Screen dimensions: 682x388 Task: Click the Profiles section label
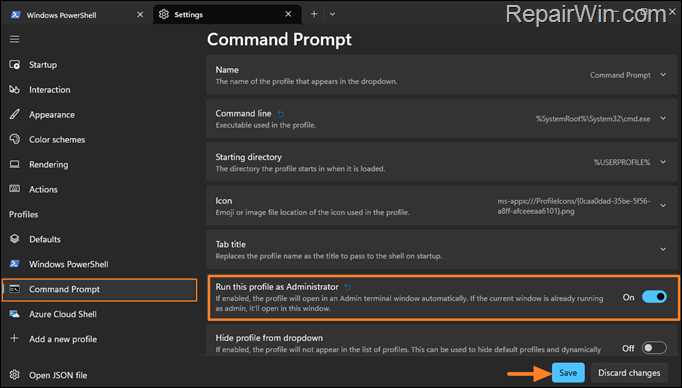23,214
